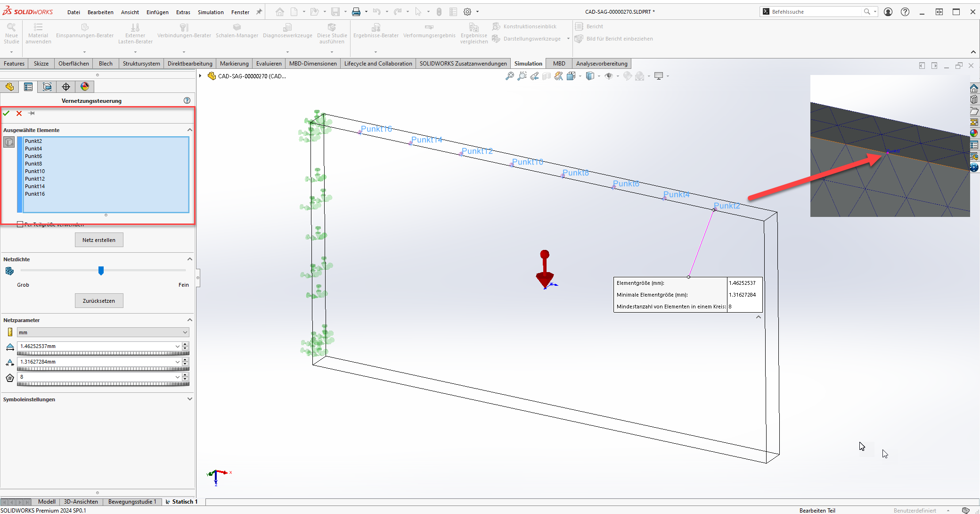This screenshot has width=980, height=514.
Task: Click the Netzdichte slider handle
Action: [101, 270]
